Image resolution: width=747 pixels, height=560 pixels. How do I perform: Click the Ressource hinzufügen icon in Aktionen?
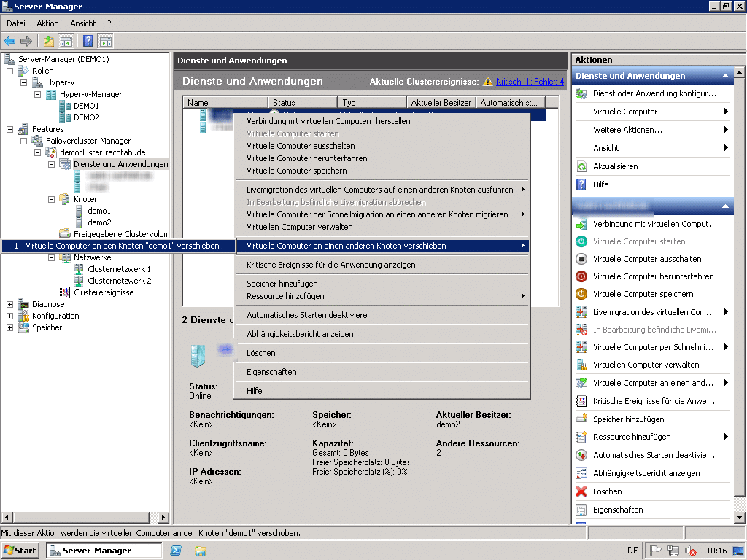[581, 437]
